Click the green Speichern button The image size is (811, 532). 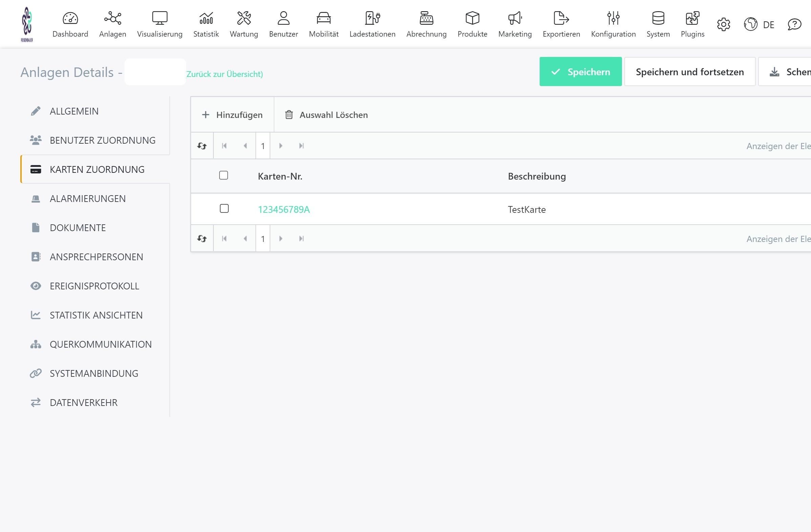pos(580,72)
